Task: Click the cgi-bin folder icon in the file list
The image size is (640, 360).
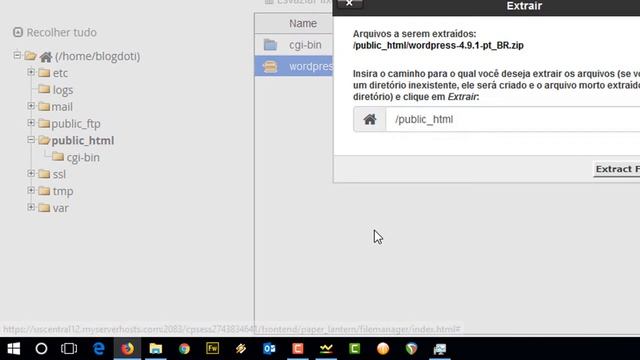Action: pyautogui.click(x=270, y=45)
